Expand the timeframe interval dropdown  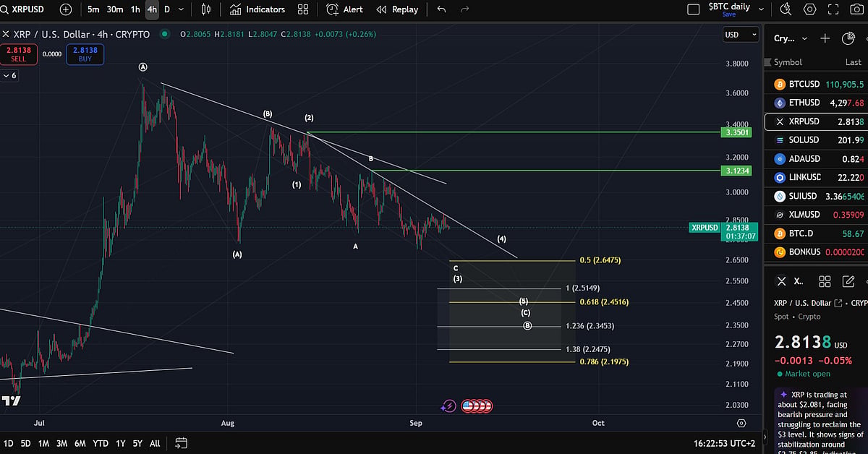[181, 9]
